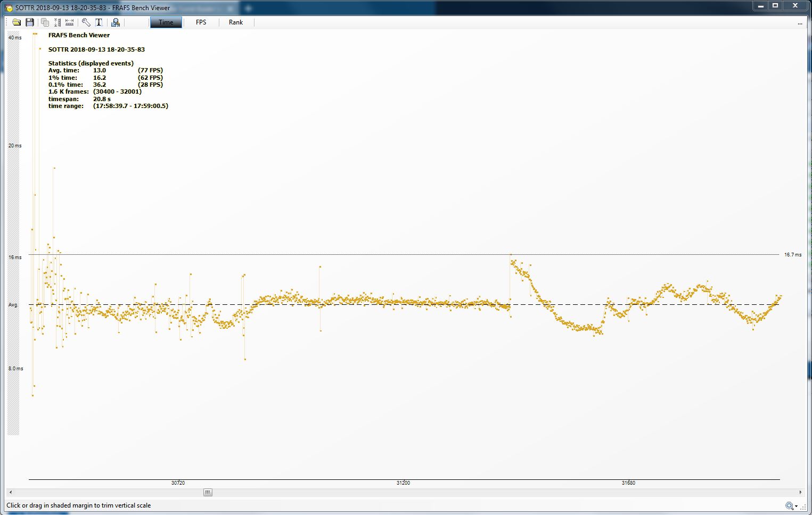Click the '30720' frame axis label
This screenshot has width=812, height=515.
coord(178,483)
